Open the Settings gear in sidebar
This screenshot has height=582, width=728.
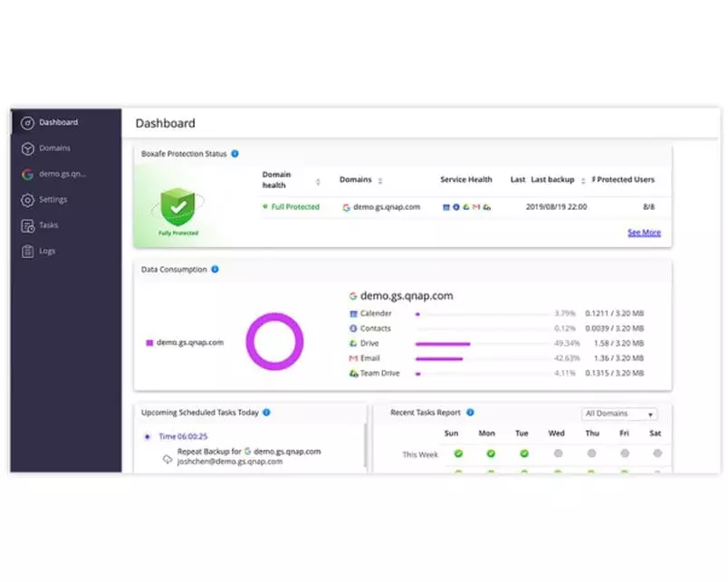click(x=27, y=200)
